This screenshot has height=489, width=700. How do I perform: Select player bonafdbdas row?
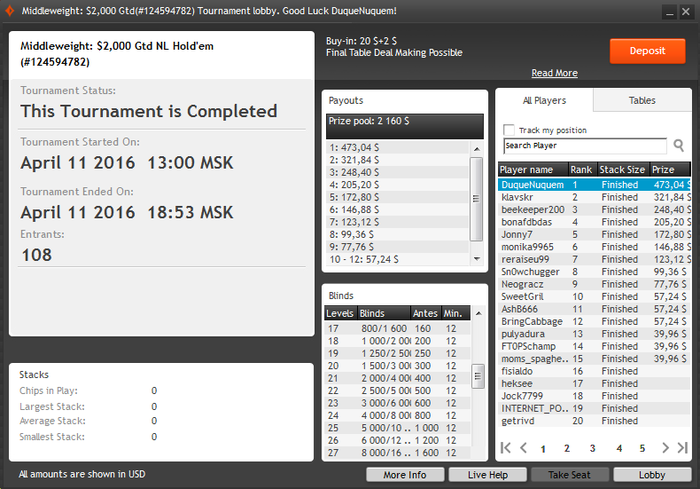tap(594, 222)
